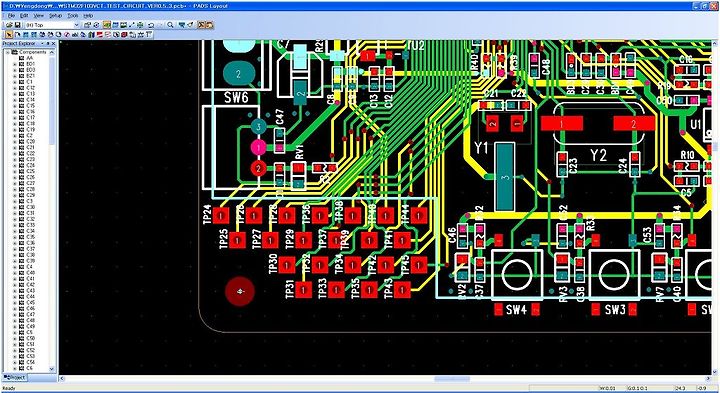The width and height of the screenshot is (720, 393).
Task: Select C40 in the component tree
Action: click(30, 272)
